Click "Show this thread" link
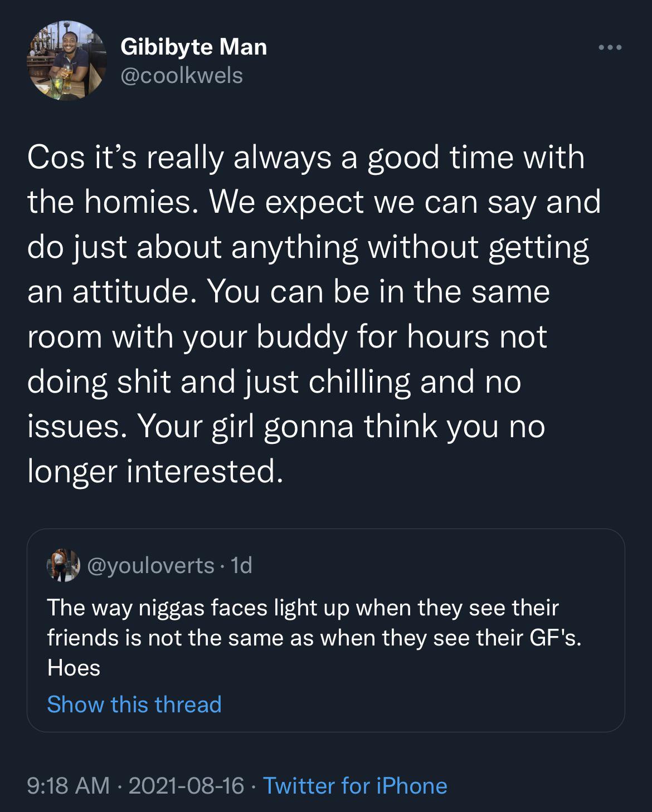652x812 pixels. pyautogui.click(x=134, y=705)
